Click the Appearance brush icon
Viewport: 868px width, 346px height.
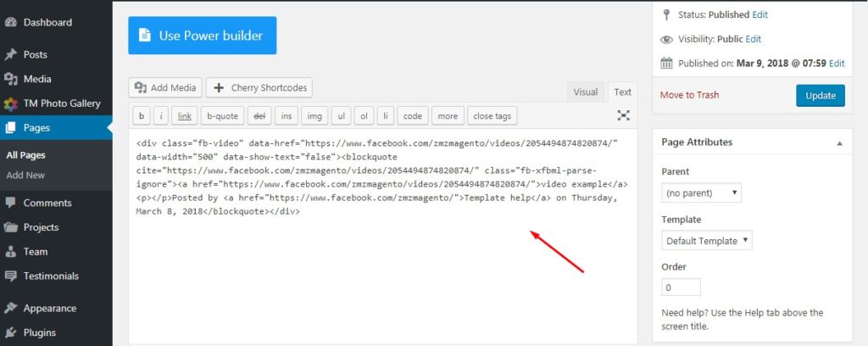(10, 309)
